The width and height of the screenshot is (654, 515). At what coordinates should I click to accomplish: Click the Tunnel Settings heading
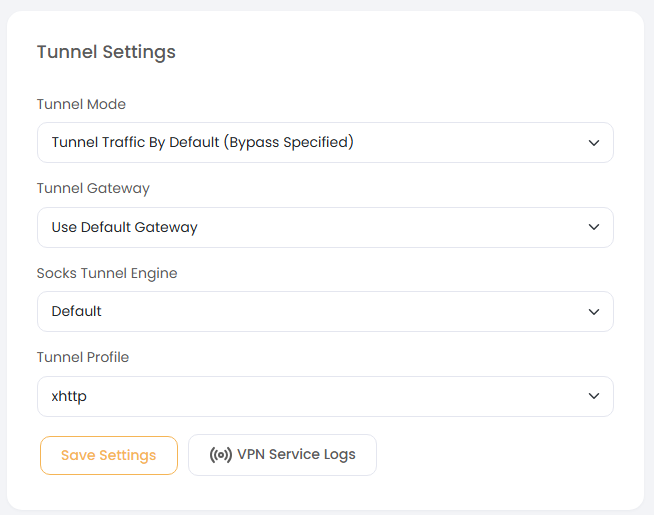click(106, 52)
